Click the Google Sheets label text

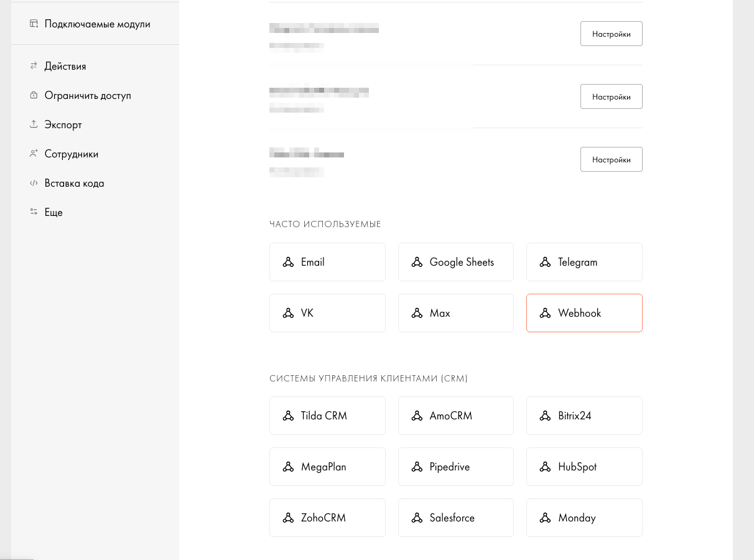(462, 262)
